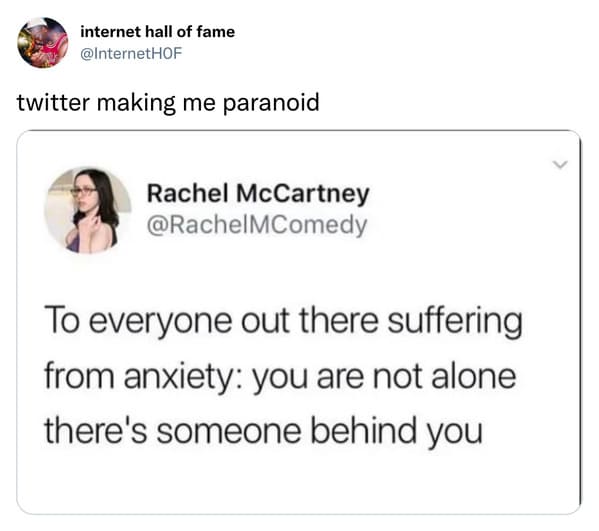The image size is (599, 531).
Task: Open Rachel McCartney's round profile photo
Action: (88, 210)
